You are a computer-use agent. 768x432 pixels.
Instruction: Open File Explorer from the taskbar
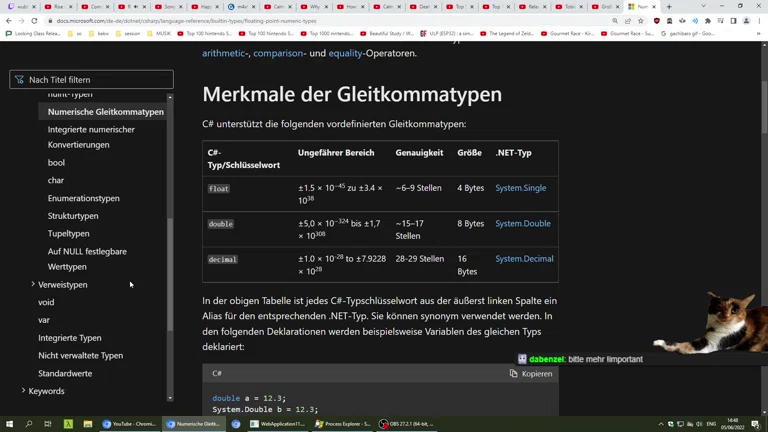pos(88,424)
